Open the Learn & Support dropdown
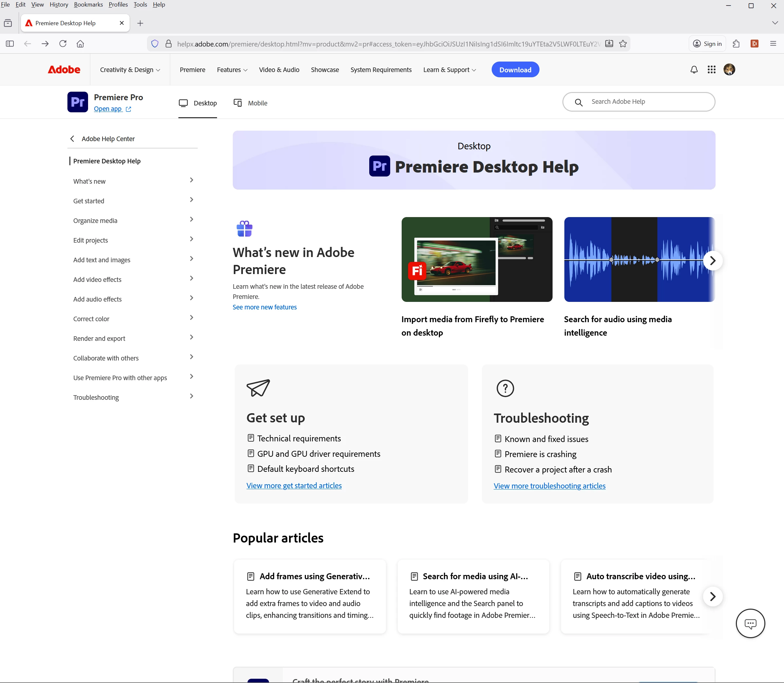The image size is (784, 683). [x=449, y=70]
